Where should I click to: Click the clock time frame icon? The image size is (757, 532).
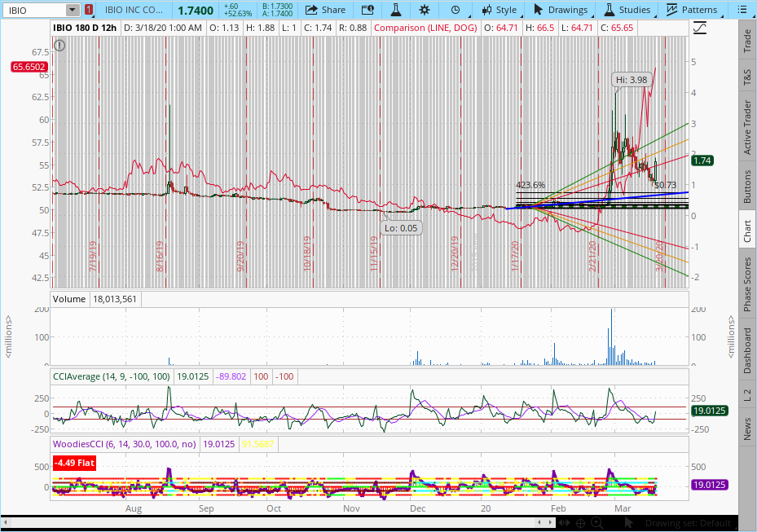click(454, 10)
